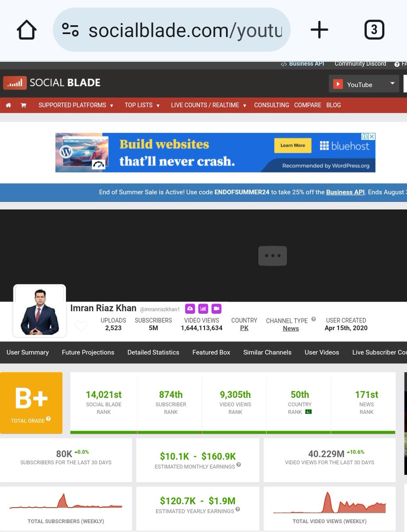The image size is (407, 532).
Task: Click the ad info icon
Action: [x=364, y=137]
